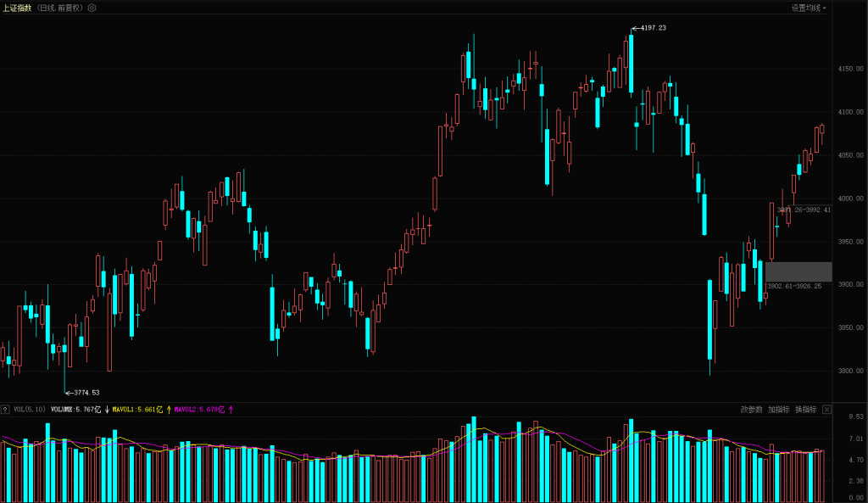Image resolution: width=868 pixels, height=503 pixels.
Task: Click the gray gap rectangle near 3902.61-3926.25
Action: 798,271
